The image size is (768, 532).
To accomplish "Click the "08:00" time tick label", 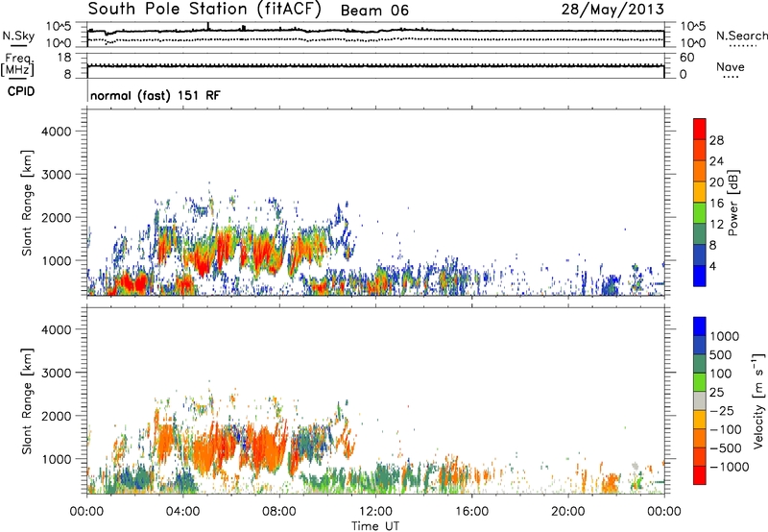I will [279, 512].
